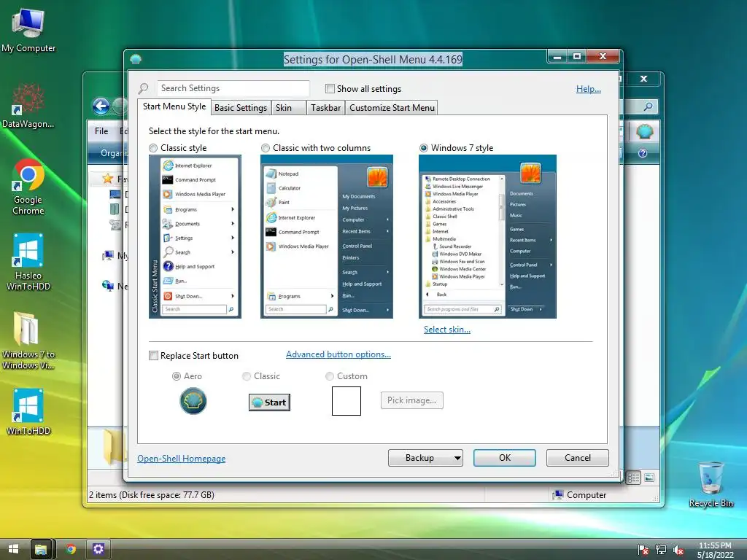Enable the Show all settings checkbox
The image size is (747, 560).
pos(330,88)
